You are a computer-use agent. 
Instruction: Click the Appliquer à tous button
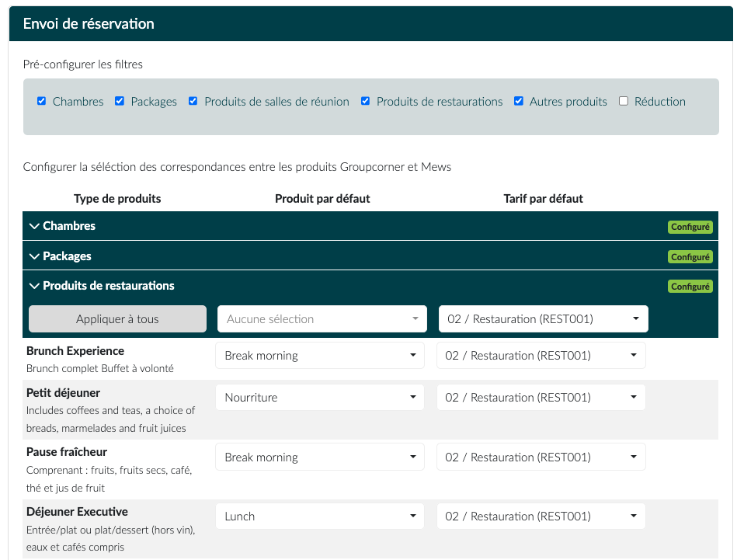click(117, 319)
